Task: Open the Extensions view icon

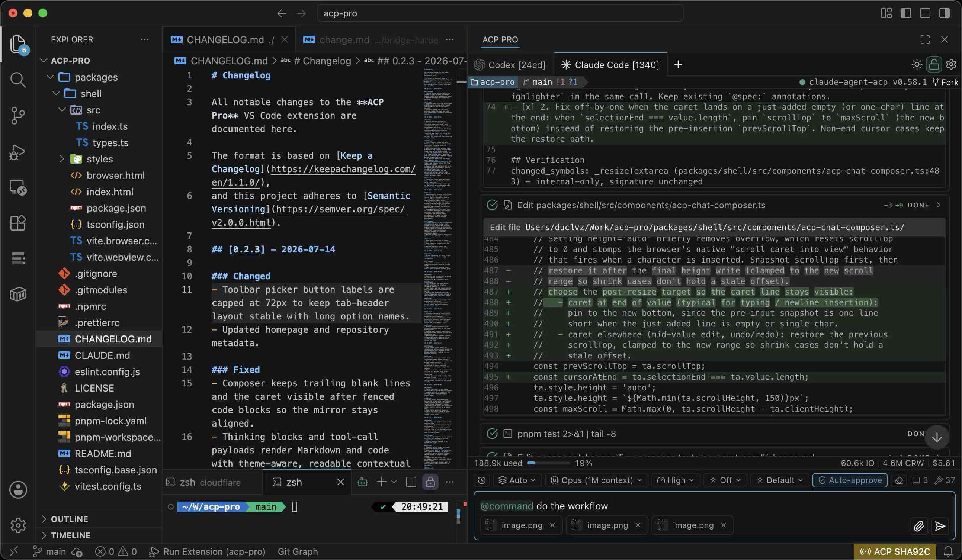Action: 18,223
